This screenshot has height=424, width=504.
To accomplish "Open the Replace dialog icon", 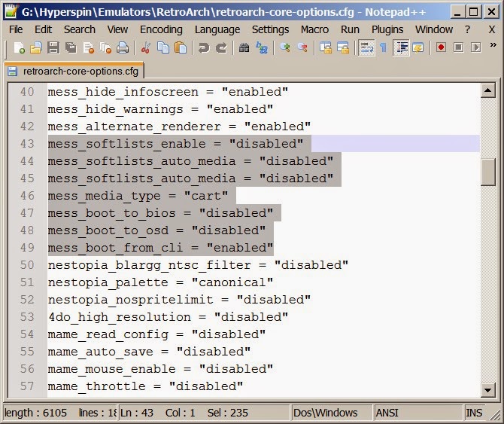I will point(262,48).
